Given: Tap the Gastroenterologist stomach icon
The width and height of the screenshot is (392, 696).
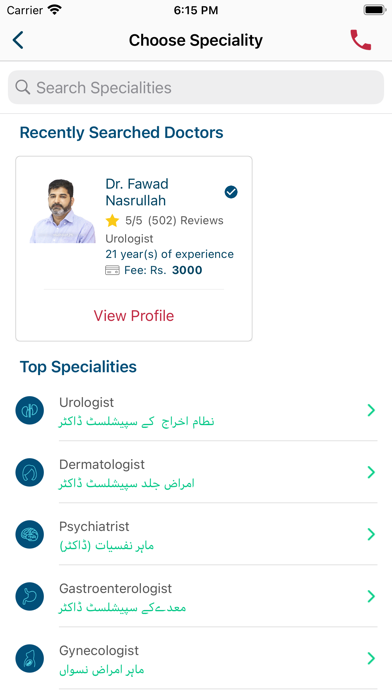Looking at the screenshot, I should coord(29,597).
